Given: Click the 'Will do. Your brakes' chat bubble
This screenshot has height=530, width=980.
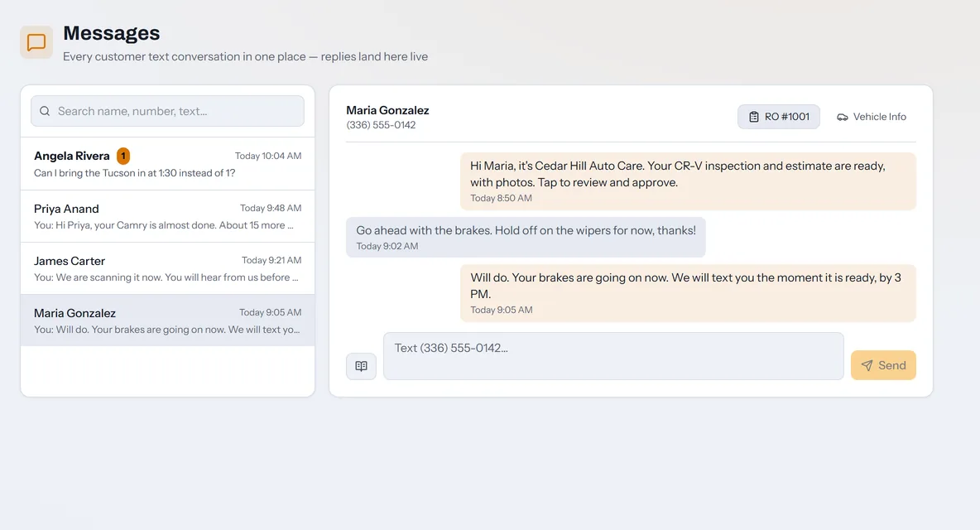Looking at the screenshot, I should point(688,293).
